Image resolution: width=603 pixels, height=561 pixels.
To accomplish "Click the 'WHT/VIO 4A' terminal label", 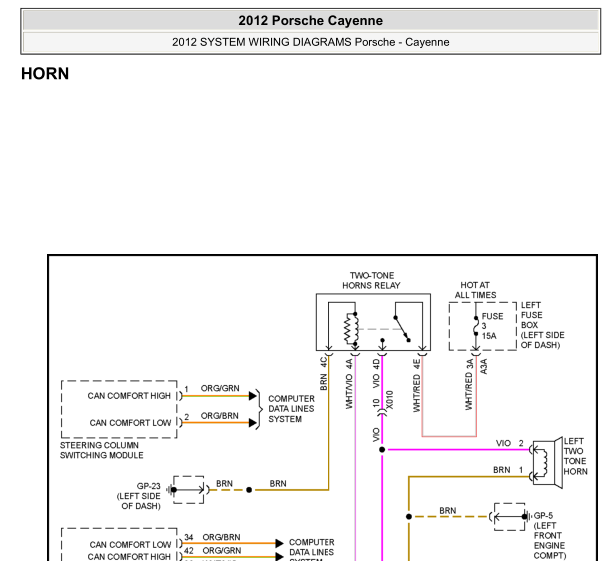I will 349,384.
